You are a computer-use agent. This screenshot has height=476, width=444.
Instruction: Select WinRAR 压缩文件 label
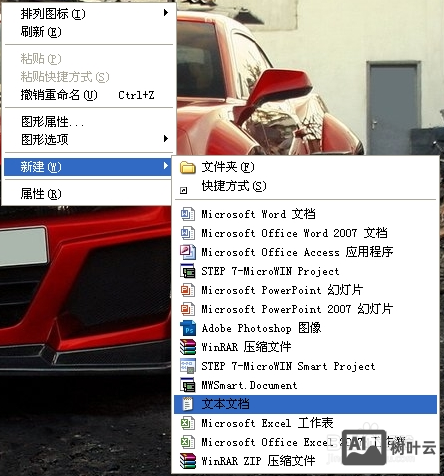(246, 347)
